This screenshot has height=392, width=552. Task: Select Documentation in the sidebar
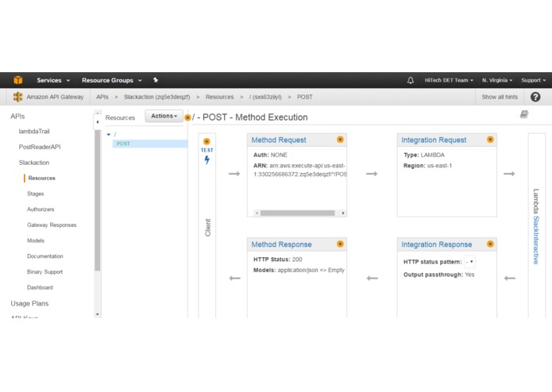pos(45,256)
